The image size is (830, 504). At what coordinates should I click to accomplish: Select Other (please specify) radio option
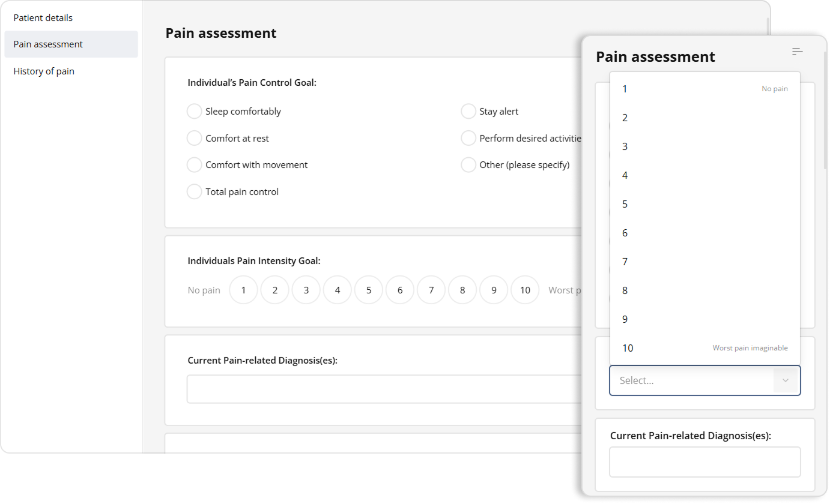click(x=468, y=165)
